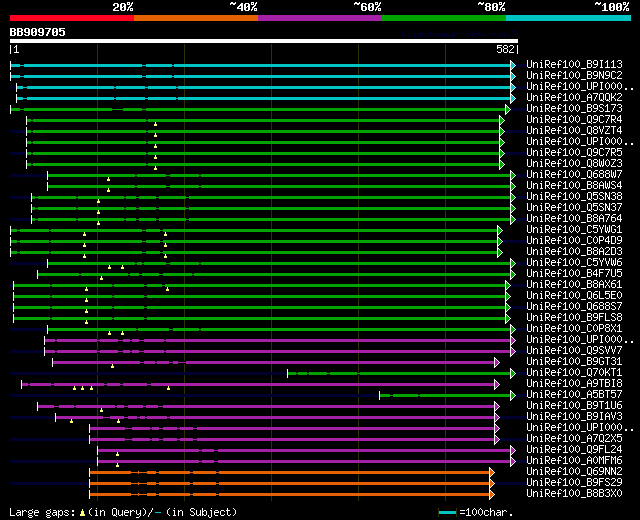Select the UniRef100_C5YWG1 label

coord(574,229)
